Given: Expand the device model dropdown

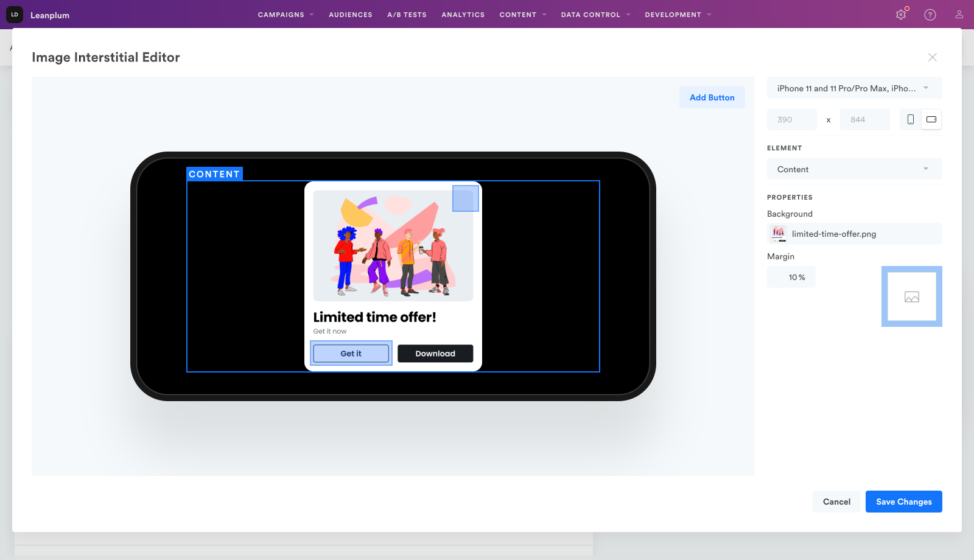Looking at the screenshot, I should [854, 88].
